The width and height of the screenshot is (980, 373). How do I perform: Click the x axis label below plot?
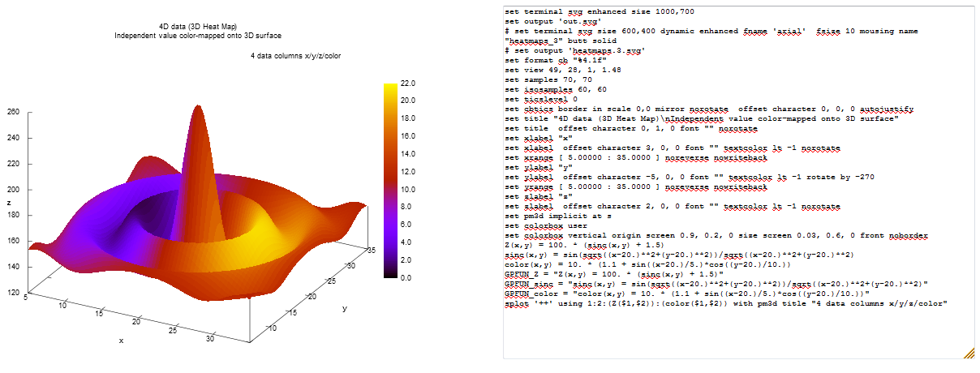click(122, 341)
